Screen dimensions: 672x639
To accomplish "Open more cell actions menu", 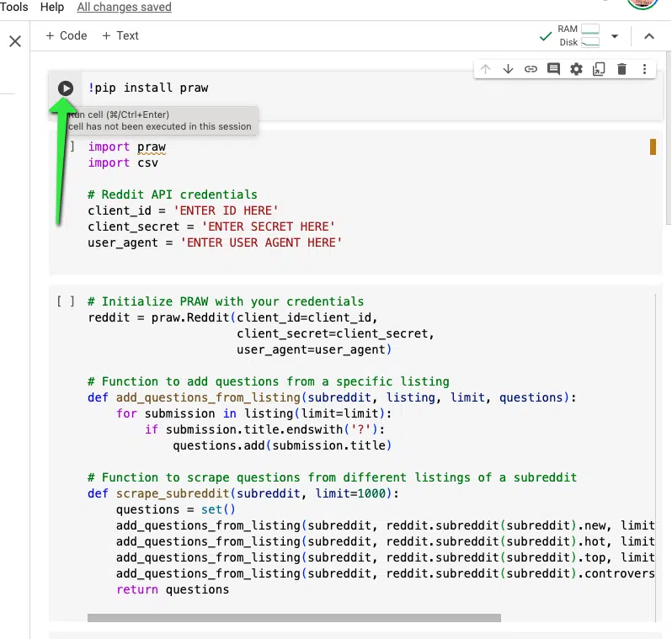I will pos(644,69).
